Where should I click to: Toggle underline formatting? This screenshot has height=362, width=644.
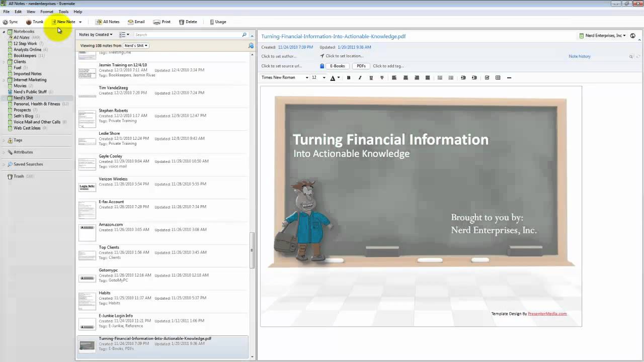point(371,78)
